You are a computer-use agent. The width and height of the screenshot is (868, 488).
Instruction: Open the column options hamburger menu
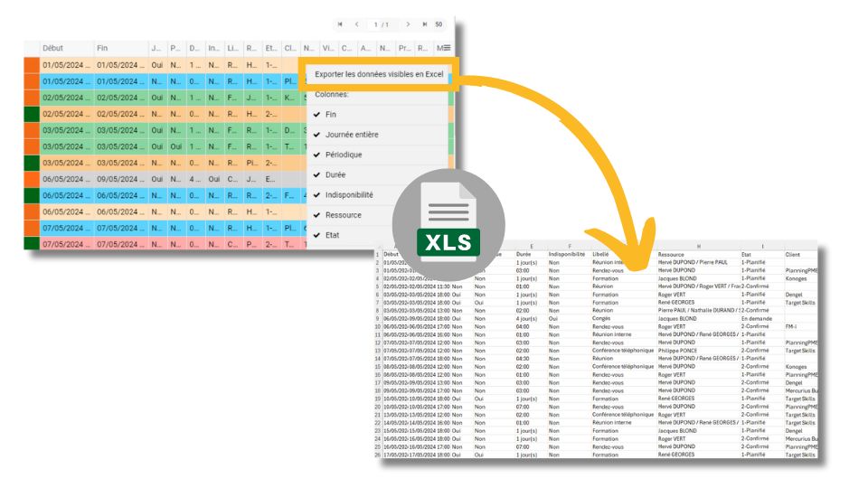click(x=446, y=48)
